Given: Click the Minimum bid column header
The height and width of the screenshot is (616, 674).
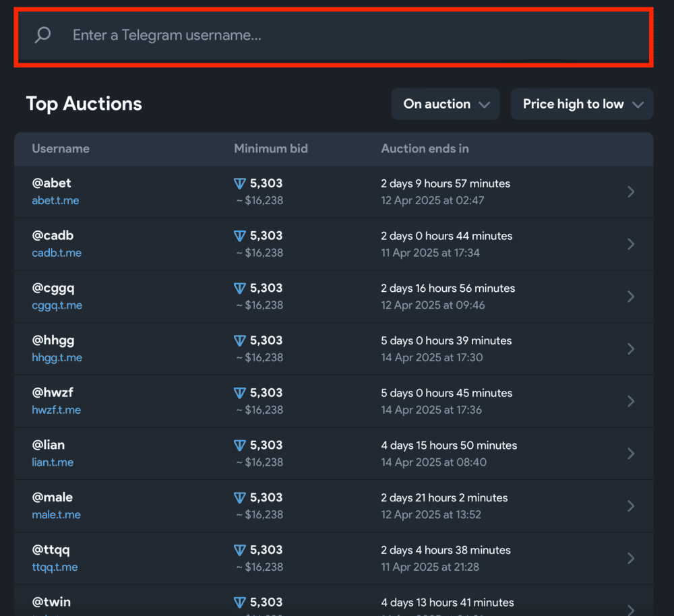Looking at the screenshot, I should [x=271, y=149].
